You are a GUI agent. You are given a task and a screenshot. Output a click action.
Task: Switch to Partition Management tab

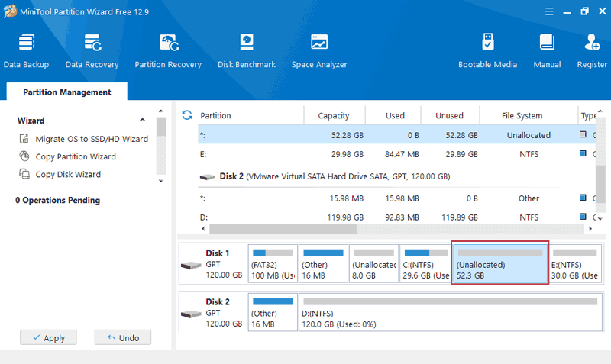click(x=66, y=92)
